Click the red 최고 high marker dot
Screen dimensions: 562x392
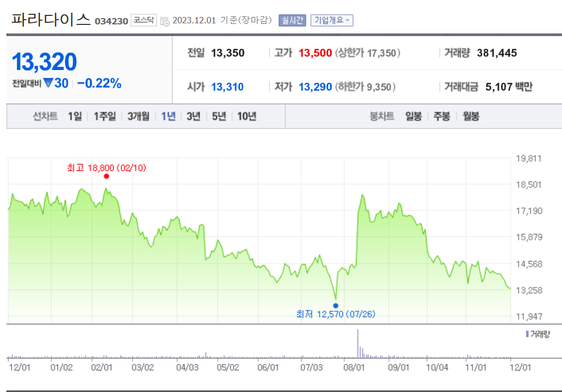pos(107,176)
